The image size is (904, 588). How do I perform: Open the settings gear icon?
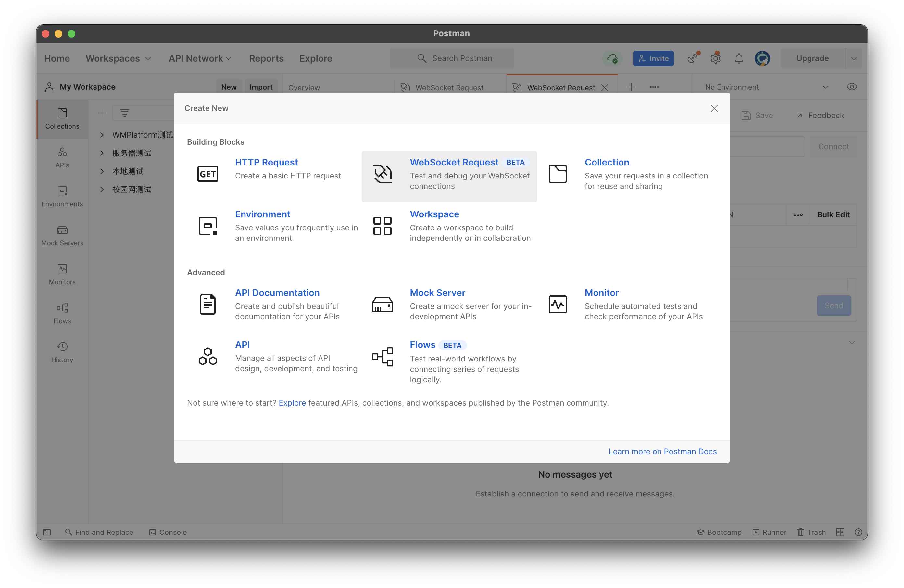pyautogui.click(x=716, y=58)
